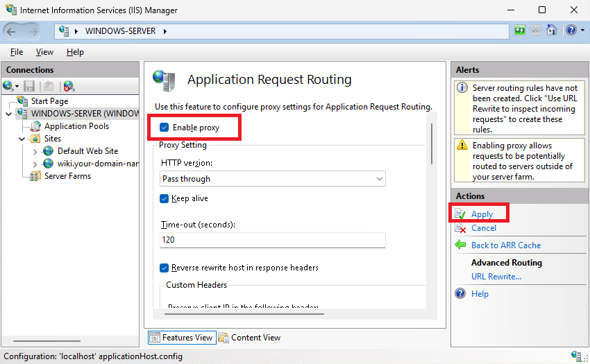Viewport: 590px width, 364px height.
Task: Click the Advanced Routing heading
Action: pyautogui.click(x=507, y=263)
